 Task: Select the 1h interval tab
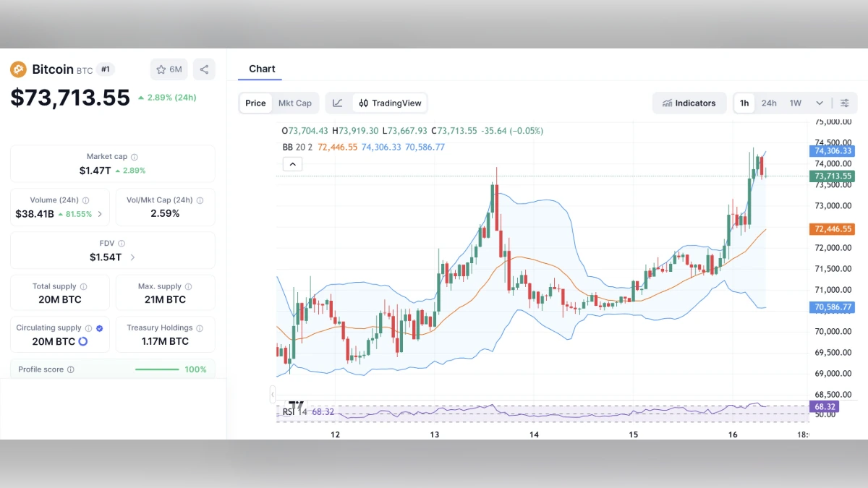[744, 103]
